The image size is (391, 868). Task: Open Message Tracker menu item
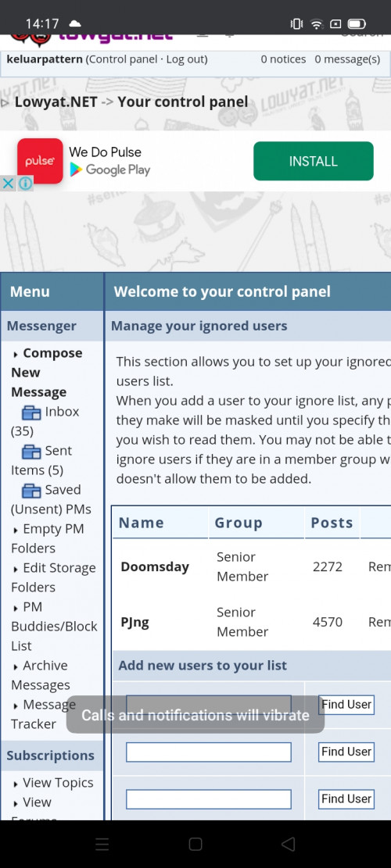tap(43, 714)
